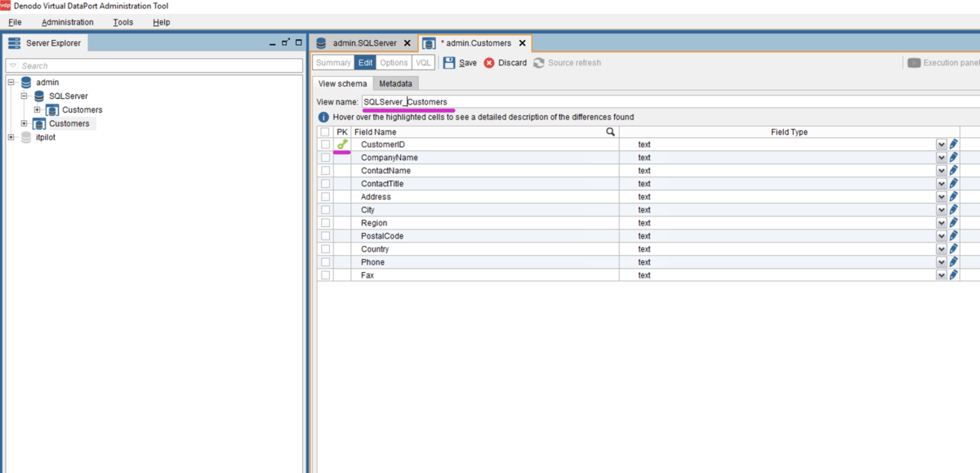
Task: Check the ContactName row checkbox
Action: click(x=325, y=171)
